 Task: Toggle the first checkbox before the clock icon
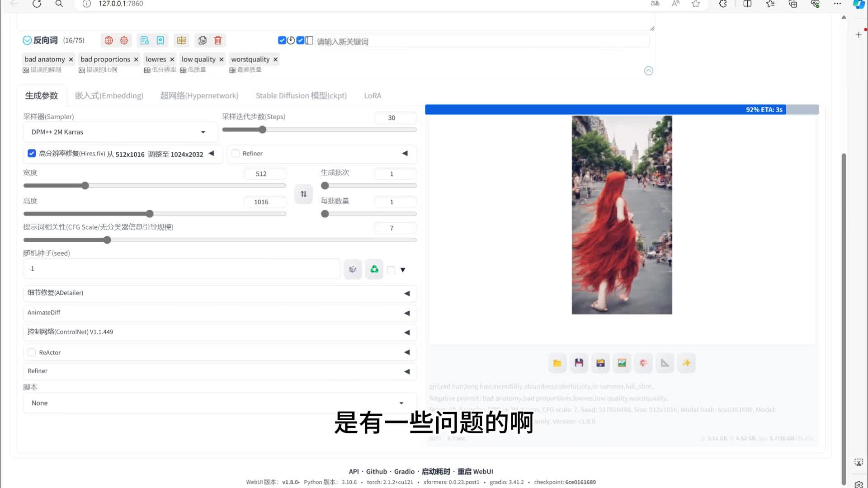tap(282, 40)
